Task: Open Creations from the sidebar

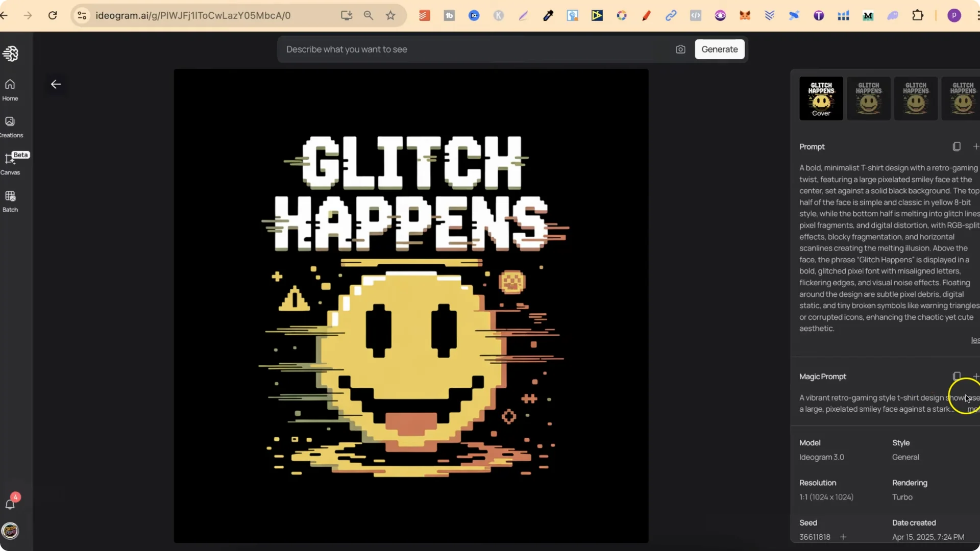Action: pyautogui.click(x=10, y=127)
